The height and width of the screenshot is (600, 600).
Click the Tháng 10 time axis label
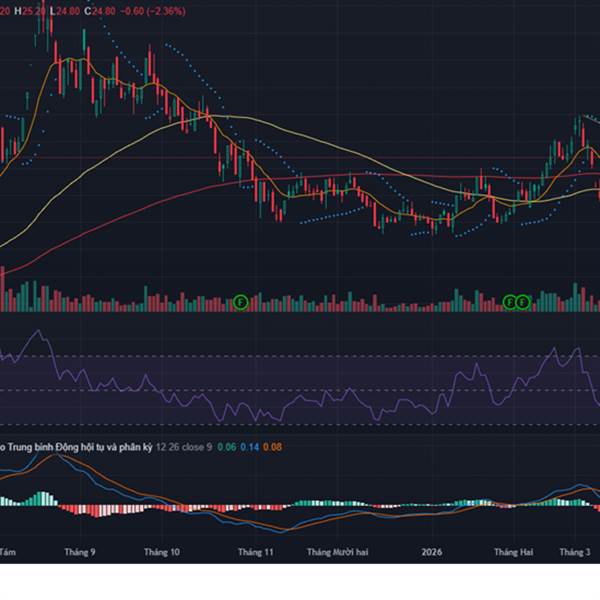(x=161, y=552)
